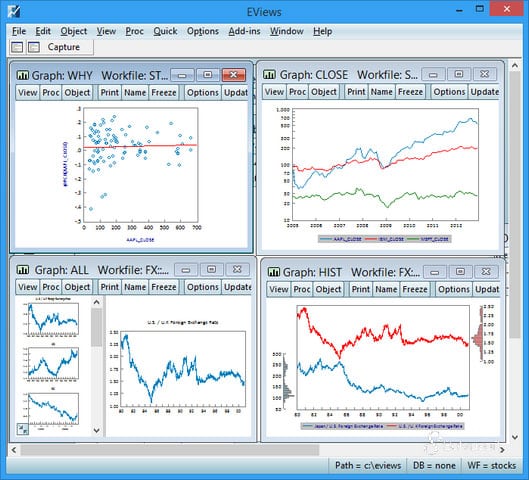Click Freeze button in Graph: WHY window
529x480 pixels.
tap(164, 92)
